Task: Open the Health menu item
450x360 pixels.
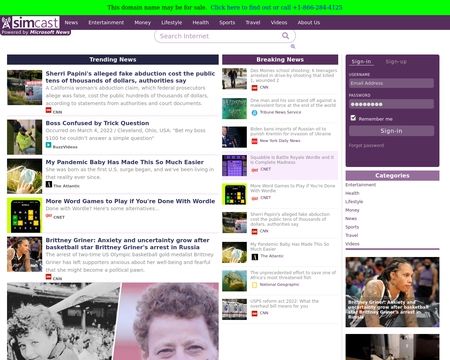Action: pos(201,22)
